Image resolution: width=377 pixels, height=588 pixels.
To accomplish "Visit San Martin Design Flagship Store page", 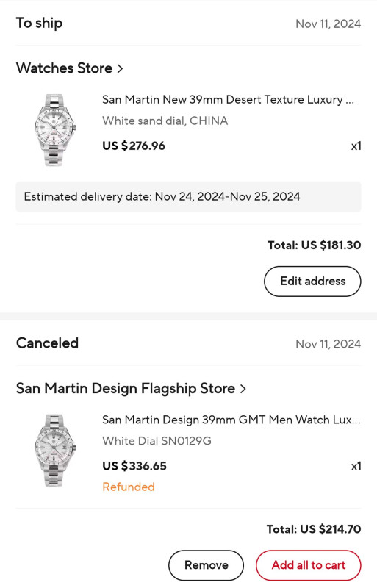I will pyautogui.click(x=126, y=389).
